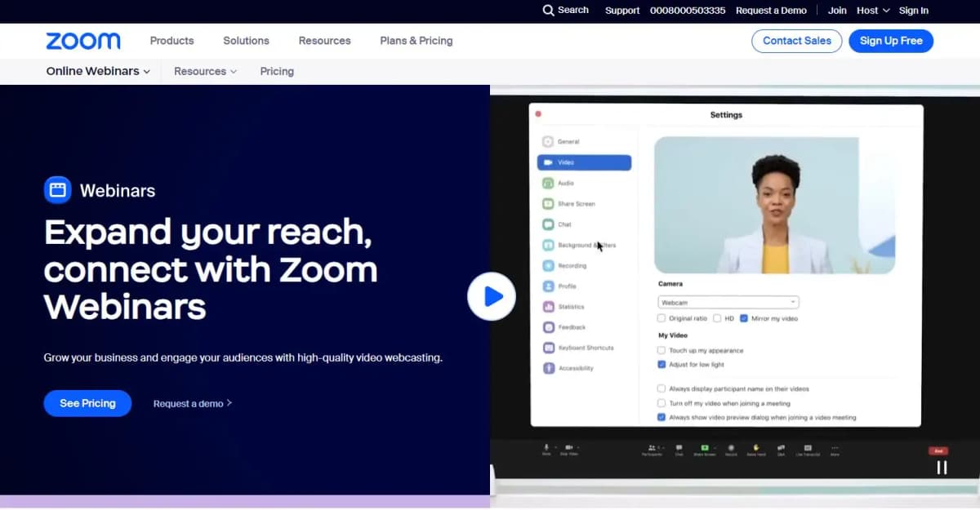The height and width of the screenshot is (510, 980).
Task: Click the Record icon in meeting toolbar
Action: coord(731,447)
